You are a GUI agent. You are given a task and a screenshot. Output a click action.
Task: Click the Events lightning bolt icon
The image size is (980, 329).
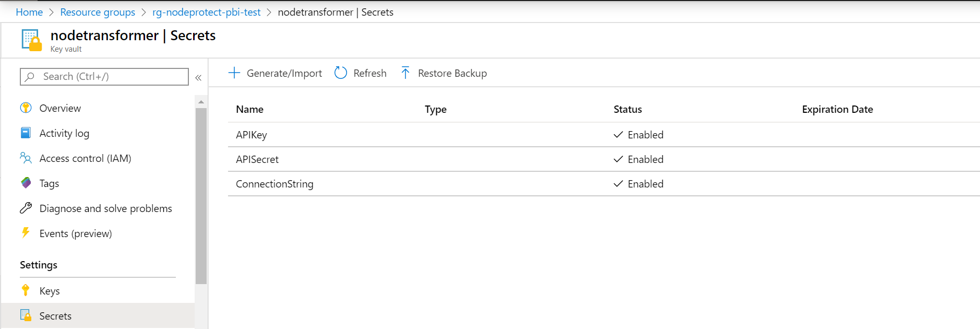click(x=26, y=233)
